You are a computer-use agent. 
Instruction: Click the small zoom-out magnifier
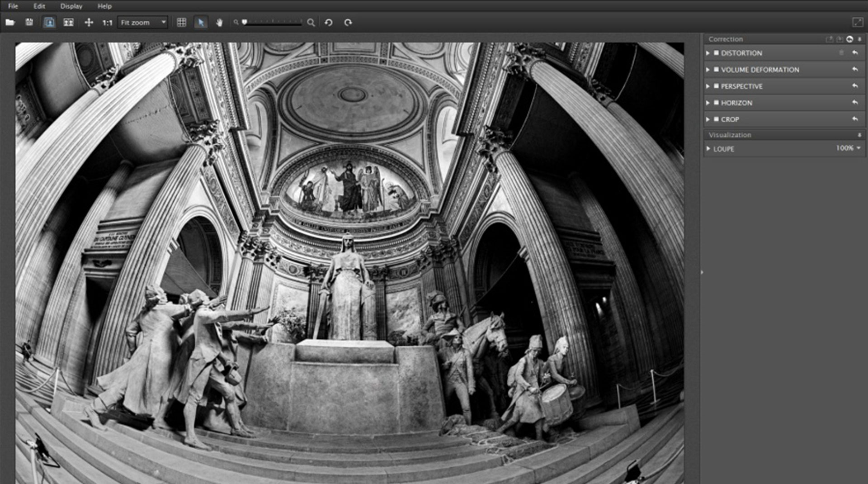[236, 22]
